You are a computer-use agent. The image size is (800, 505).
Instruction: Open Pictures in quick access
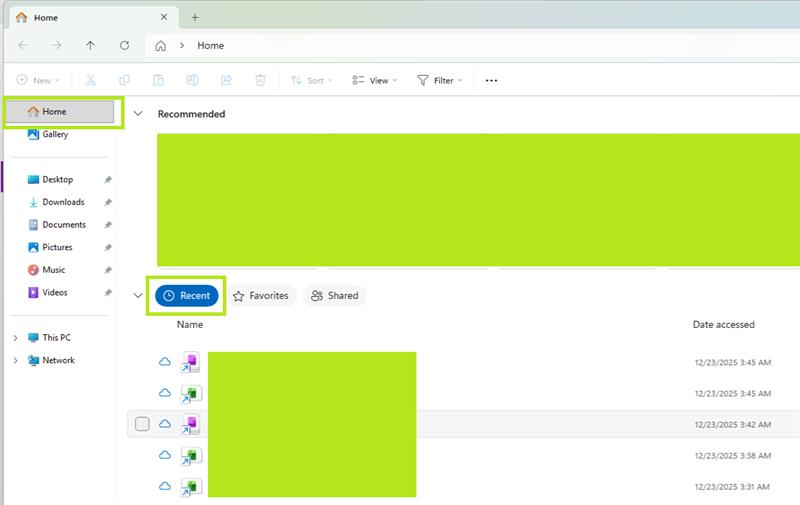(57, 247)
